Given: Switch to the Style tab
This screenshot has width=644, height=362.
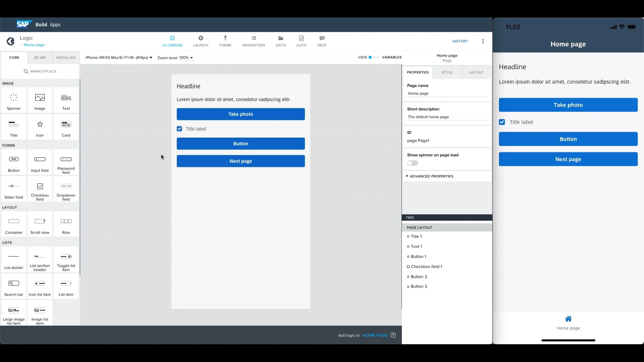Looking at the screenshot, I should [x=446, y=72].
